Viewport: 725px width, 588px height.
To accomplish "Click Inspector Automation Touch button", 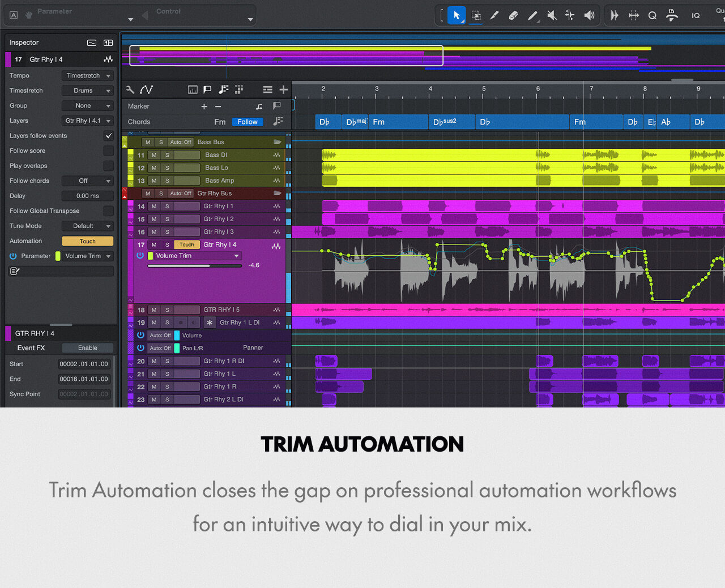I will (x=88, y=241).
